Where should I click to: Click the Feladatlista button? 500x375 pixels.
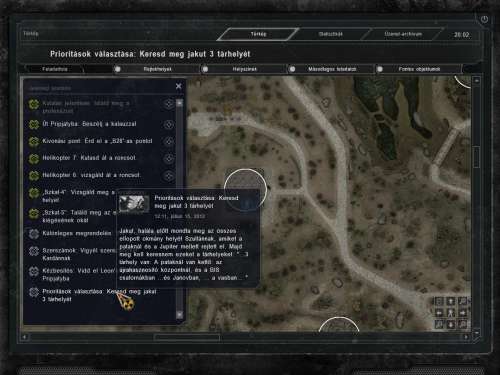click(x=55, y=69)
